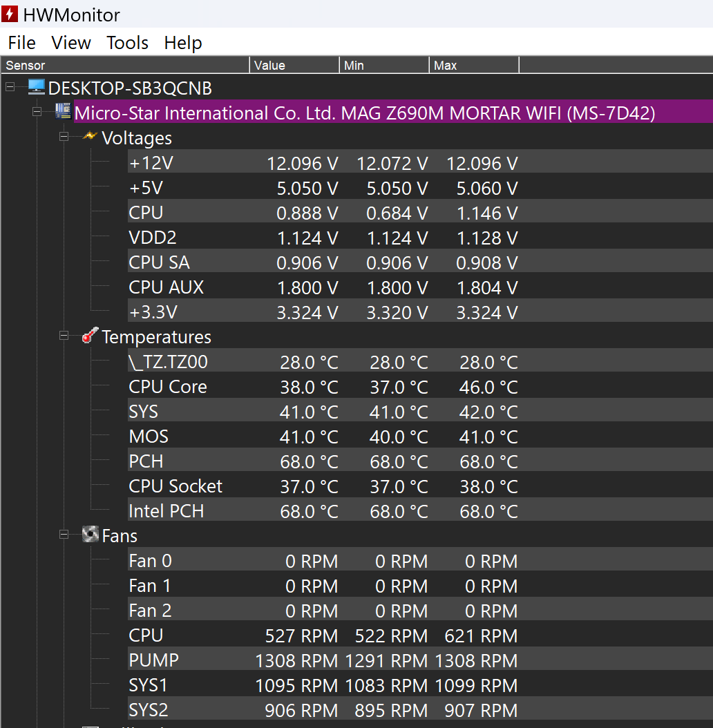713x728 pixels.
Task: Click the Sensor column header
Action: (x=125, y=66)
